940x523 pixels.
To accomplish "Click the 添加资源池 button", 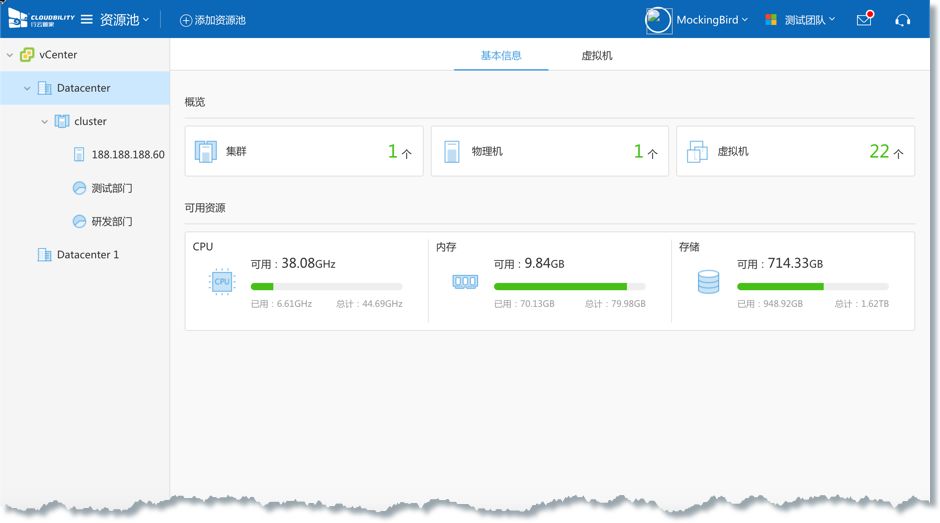I will click(x=212, y=20).
